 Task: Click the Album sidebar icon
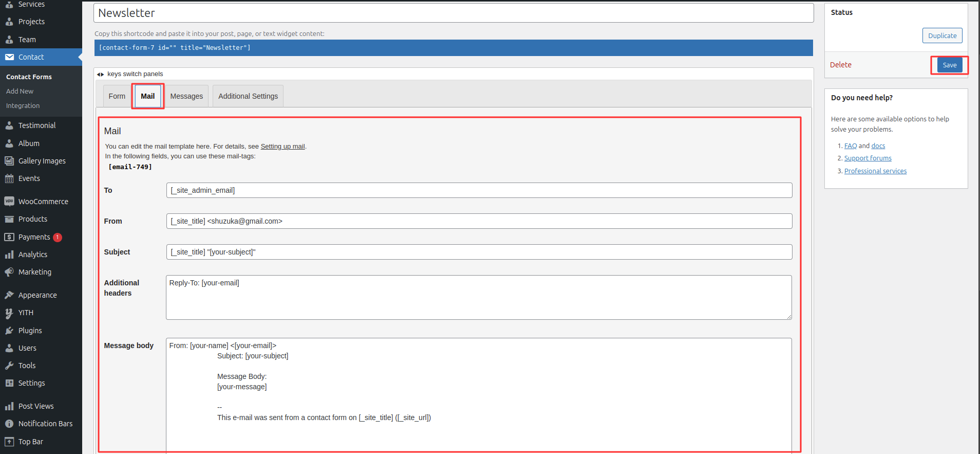coord(9,143)
